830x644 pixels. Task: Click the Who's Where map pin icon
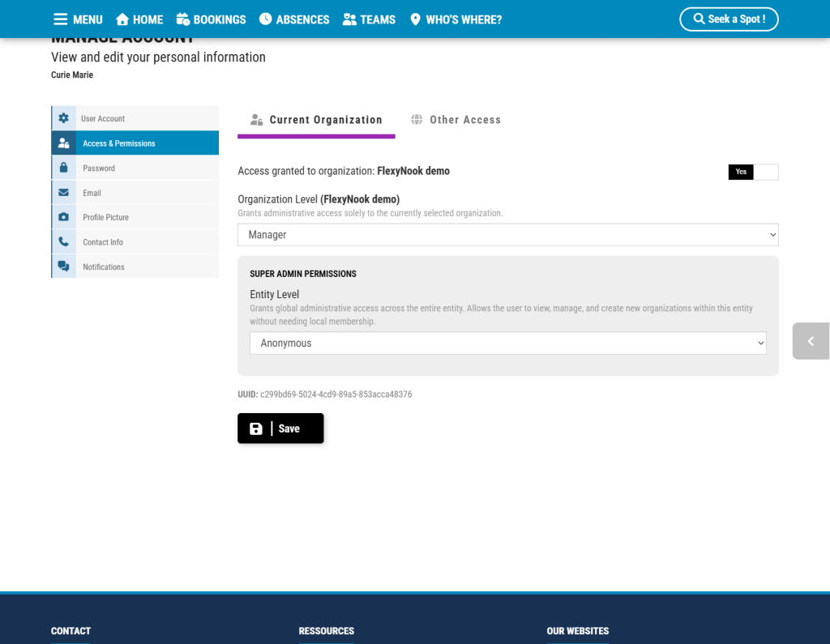[x=416, y=19]
